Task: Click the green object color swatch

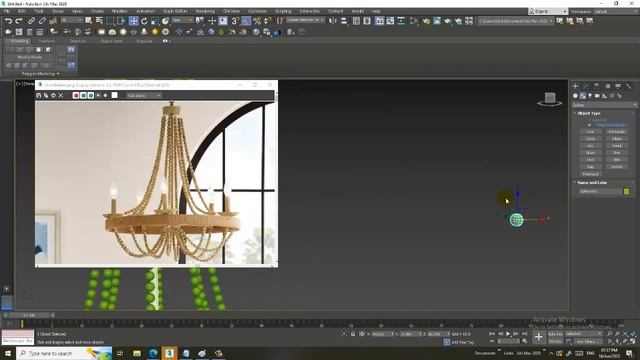Action: [x=627, y=191]
